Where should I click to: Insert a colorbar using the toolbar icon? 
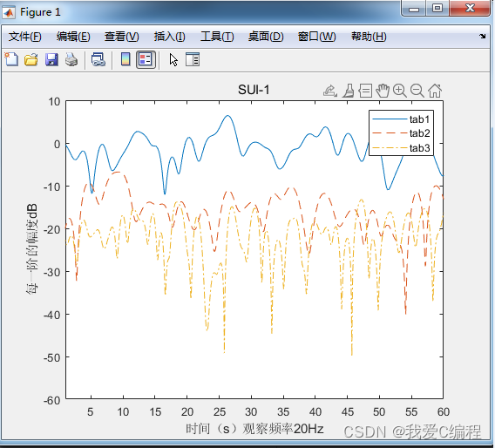click(125, 59)
